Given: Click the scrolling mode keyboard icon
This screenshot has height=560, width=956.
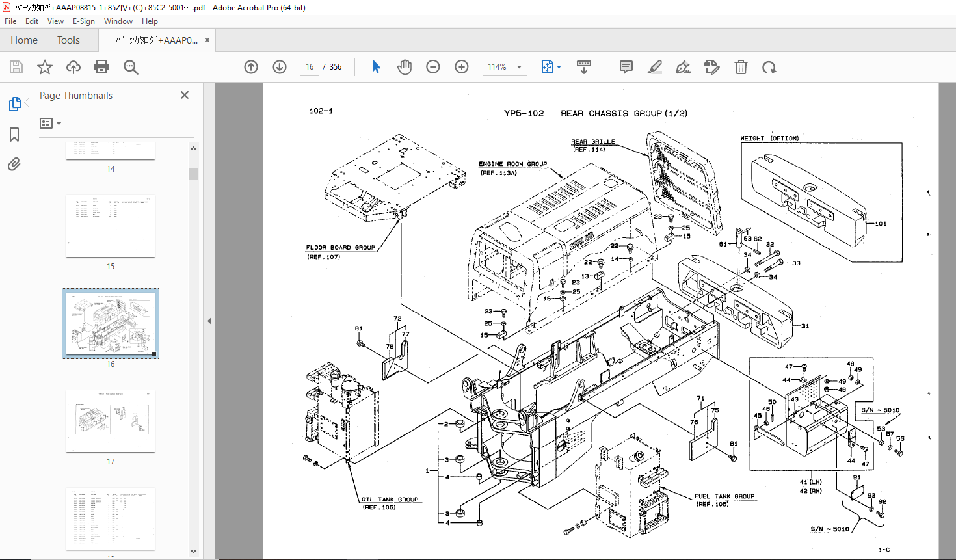Looking at the screenshot, I should point(584,67).
